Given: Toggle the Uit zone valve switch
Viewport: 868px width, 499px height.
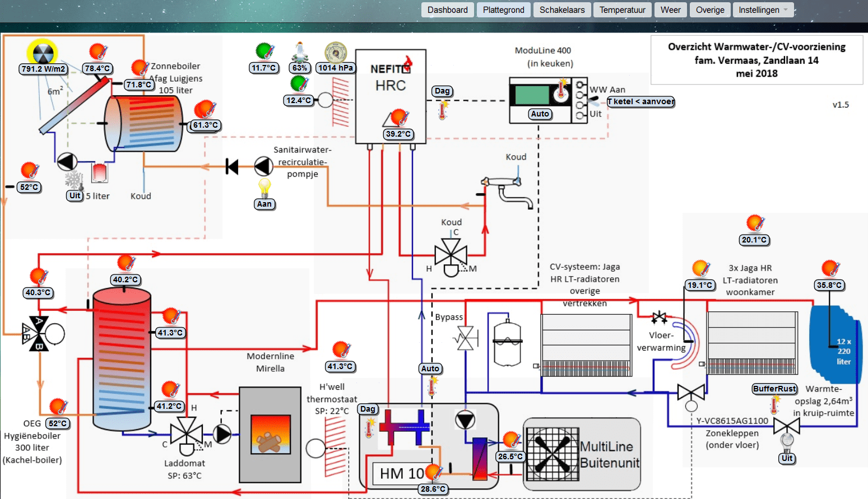Looking at the screenshot, I should pyautogui.click(x=787, y=458).
